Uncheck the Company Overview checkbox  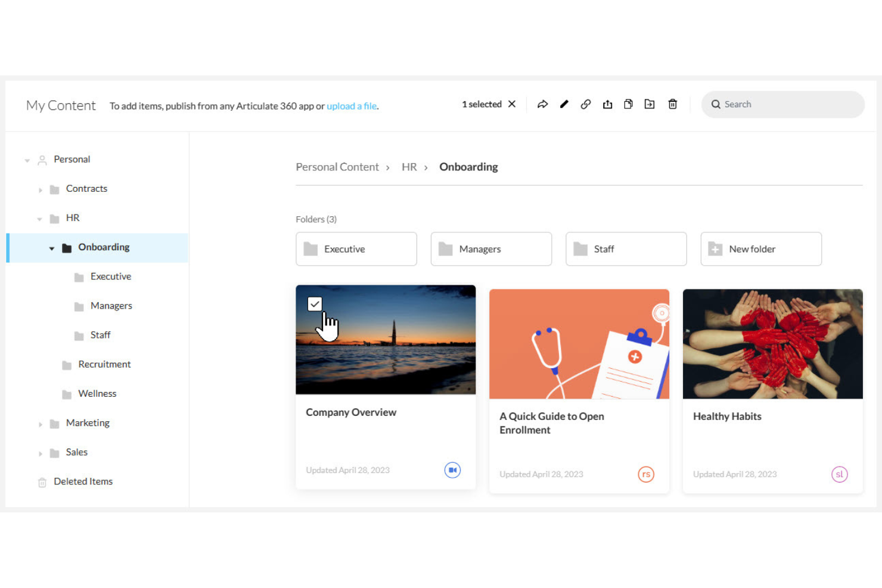tap(315, 304)
